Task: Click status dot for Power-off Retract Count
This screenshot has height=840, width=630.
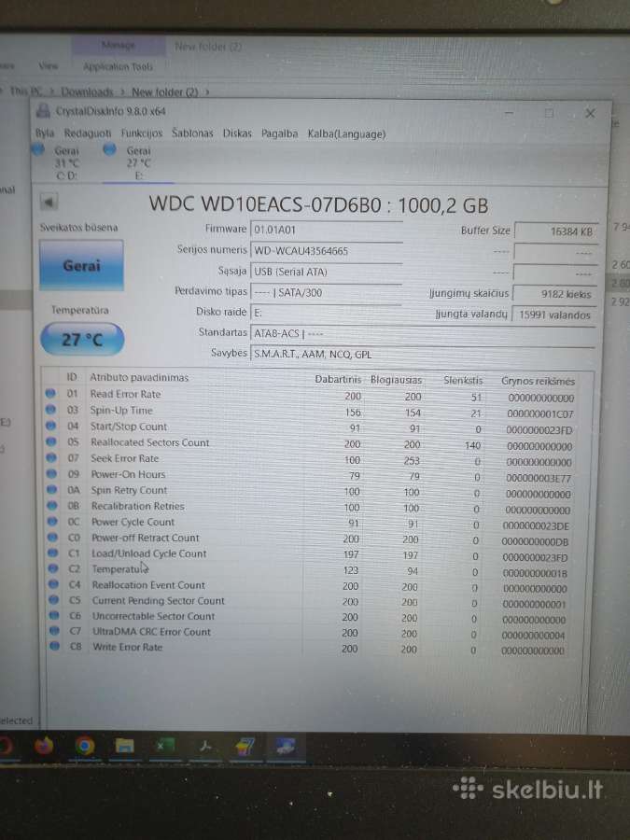Action: 53,537
